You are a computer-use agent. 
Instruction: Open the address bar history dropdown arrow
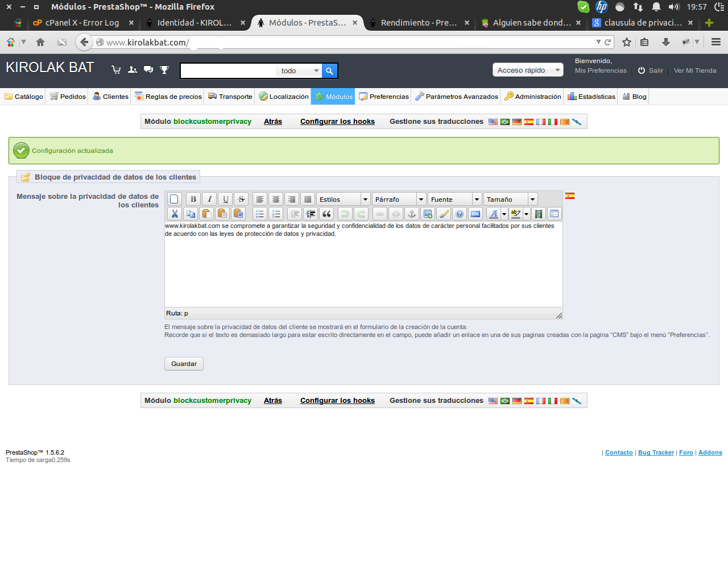[598, 42]
